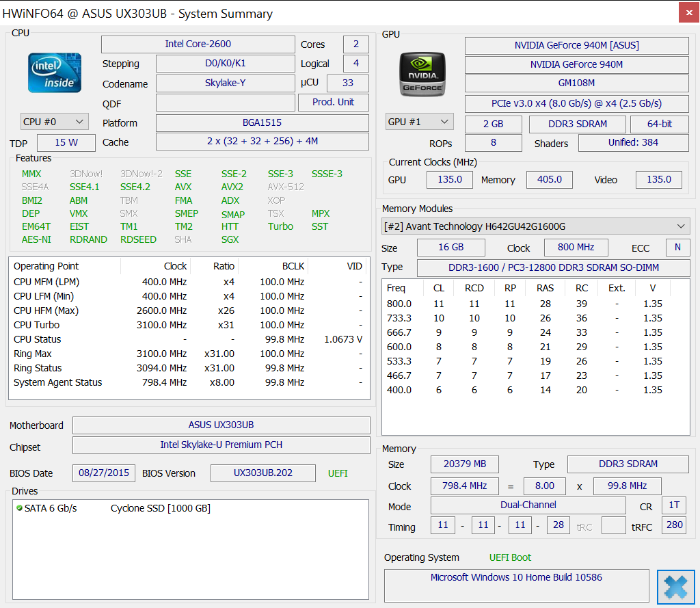Click the BIOS Date value 08/27/2015
Screen dimensions: 700x608
[104, 473]
